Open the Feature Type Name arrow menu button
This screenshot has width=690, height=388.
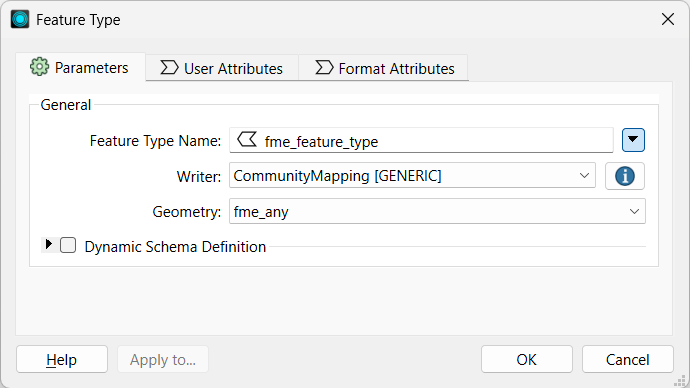pos(633,140)
